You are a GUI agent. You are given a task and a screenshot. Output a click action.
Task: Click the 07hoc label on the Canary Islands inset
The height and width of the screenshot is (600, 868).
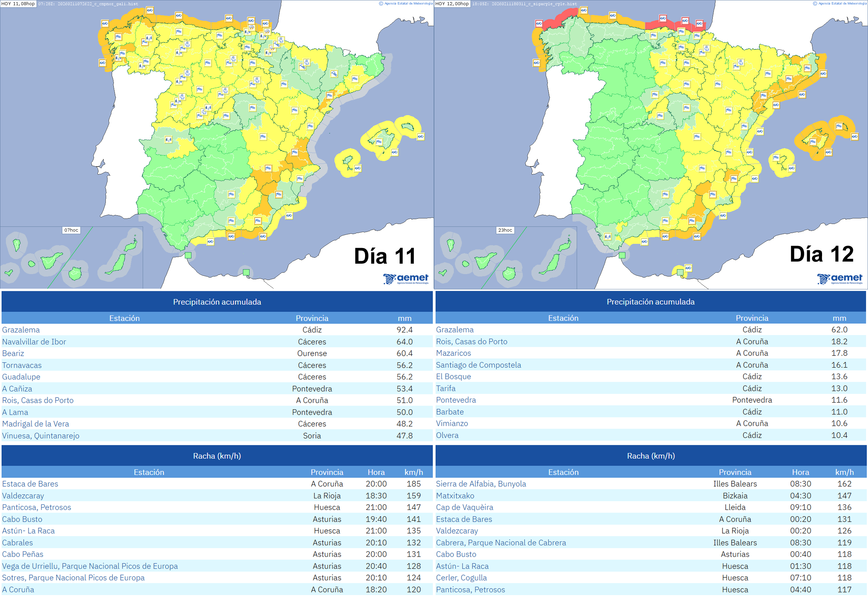71,230
